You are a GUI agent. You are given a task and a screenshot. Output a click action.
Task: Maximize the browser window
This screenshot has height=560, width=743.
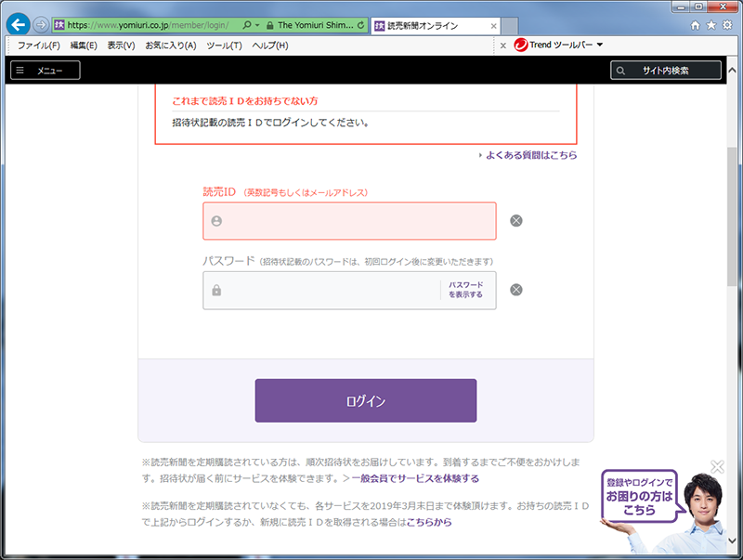coord(698,7)
